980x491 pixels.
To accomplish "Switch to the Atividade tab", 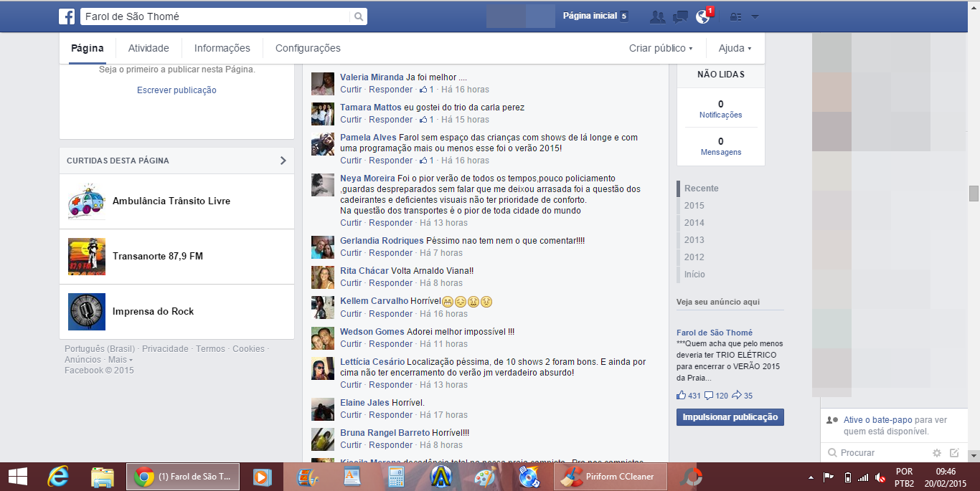I will [149, 48].
